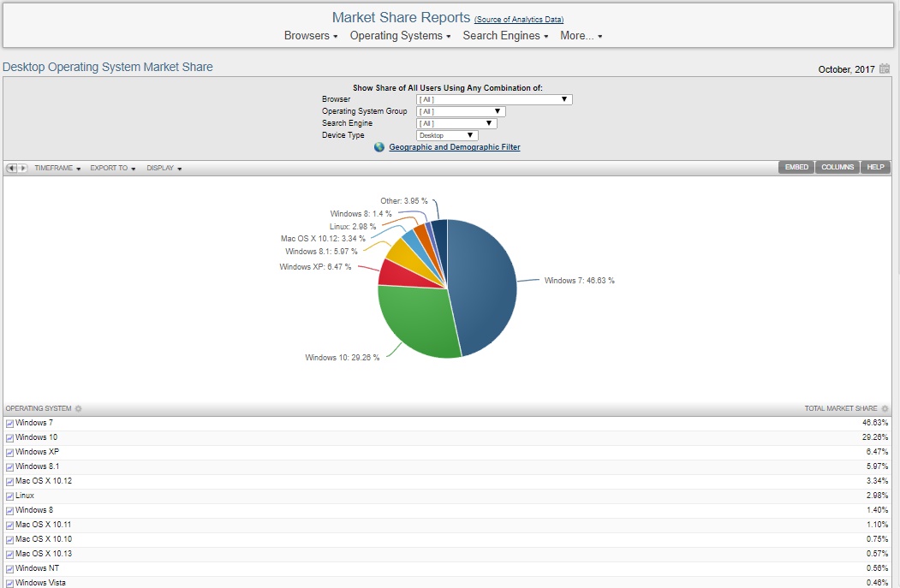Click the 46.63% market share value

(x=875, y=423)
